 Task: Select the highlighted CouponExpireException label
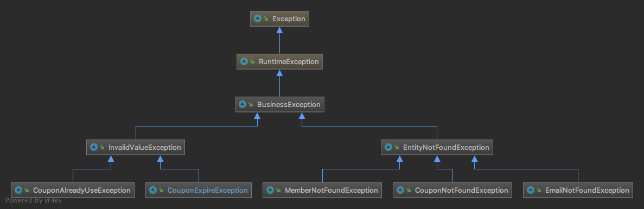click(207, 190)
